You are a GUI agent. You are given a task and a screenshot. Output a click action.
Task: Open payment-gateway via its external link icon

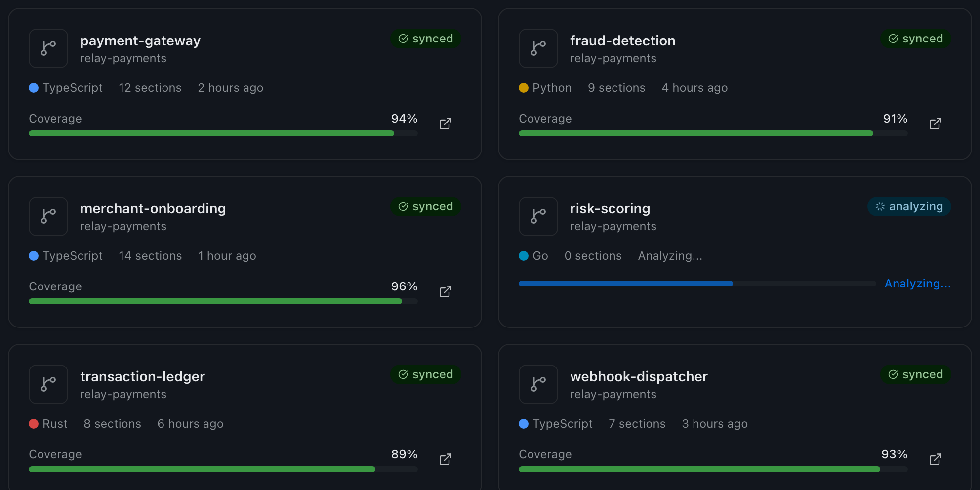pyautogui.click(x=445, y=123)
